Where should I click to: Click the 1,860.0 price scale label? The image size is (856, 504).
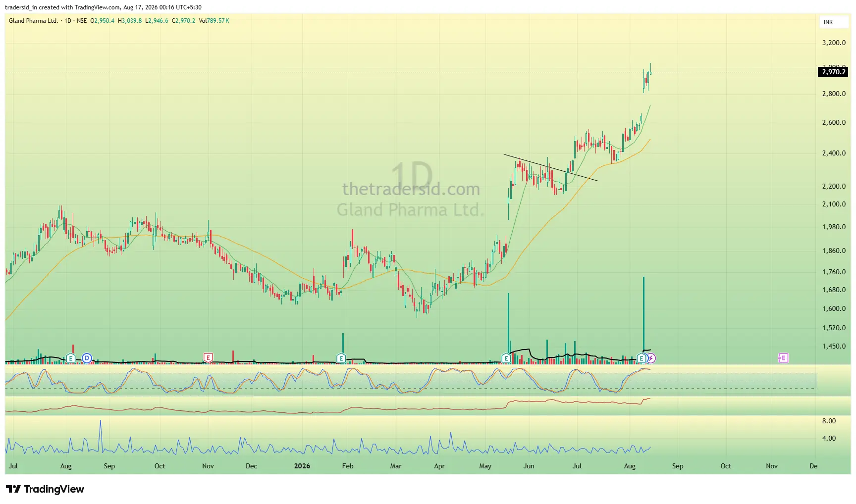point(834,251)
